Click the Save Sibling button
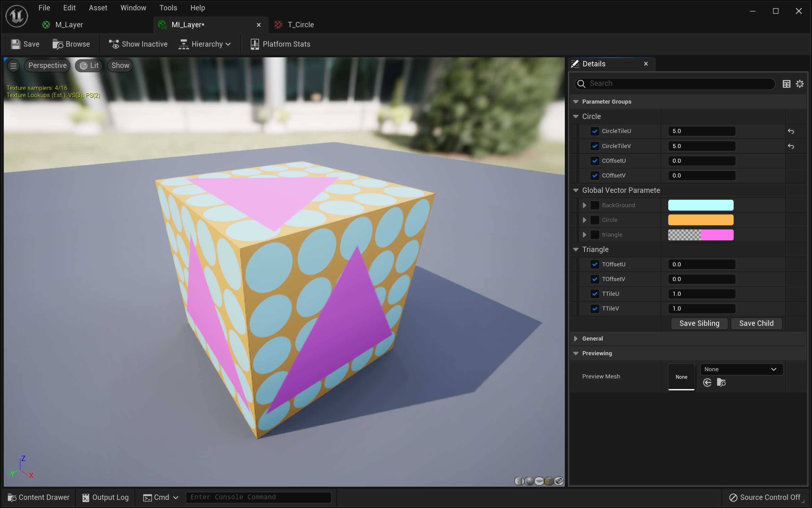This screenshot has height=508, width=812. [x=699, y=323]
